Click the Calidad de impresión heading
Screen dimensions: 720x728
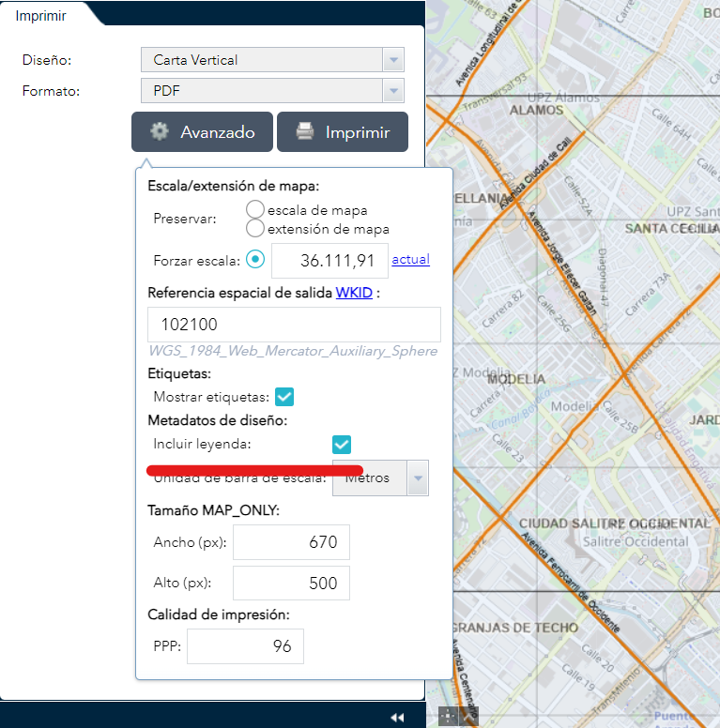point(219,614)
